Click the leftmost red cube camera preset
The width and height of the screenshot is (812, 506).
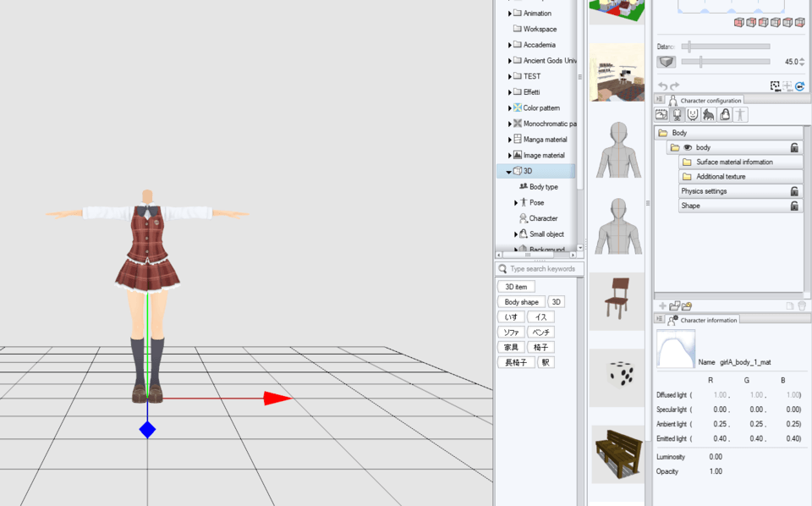(x=739, y=22)
